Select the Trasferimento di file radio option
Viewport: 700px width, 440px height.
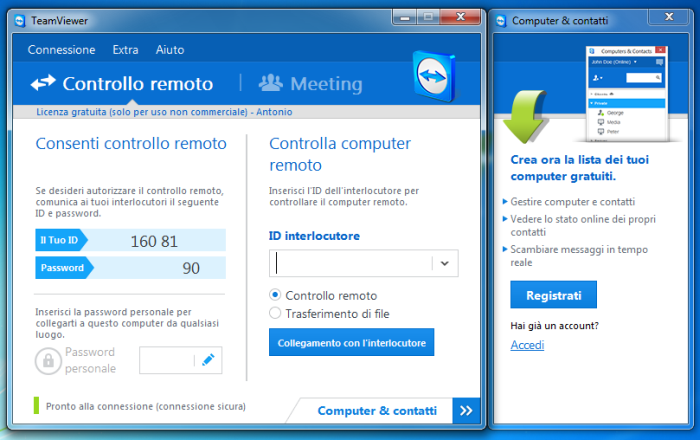click(x=275, y=313)
